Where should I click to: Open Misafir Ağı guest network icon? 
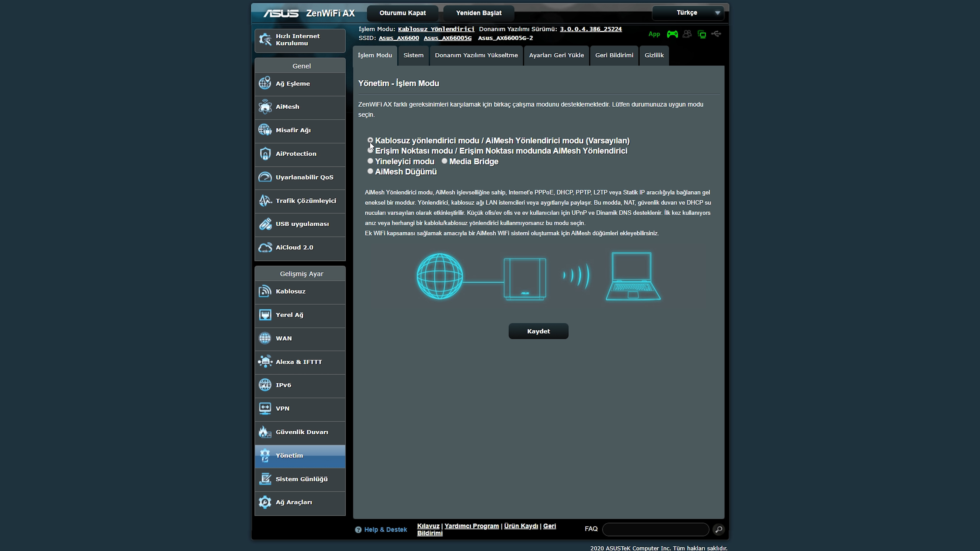coord(265,130)
